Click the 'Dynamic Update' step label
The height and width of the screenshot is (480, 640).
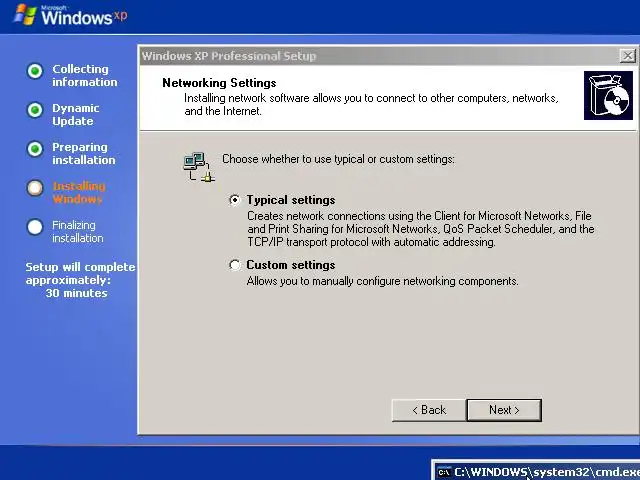(x=76, y=114)
